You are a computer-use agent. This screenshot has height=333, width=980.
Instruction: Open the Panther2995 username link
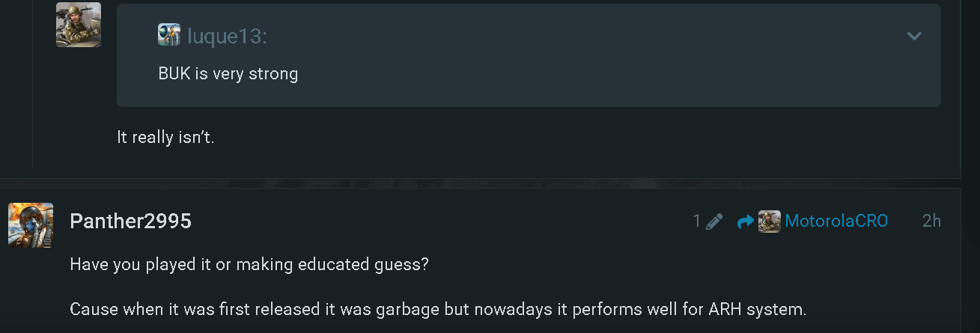click(x=130, y=222)
